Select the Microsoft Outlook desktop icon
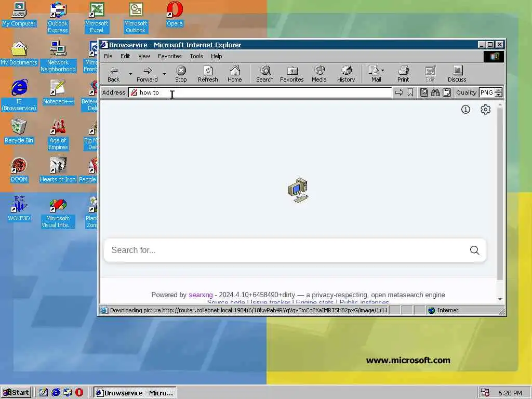Viewport: 532px width, 399px height. (136, 18)
